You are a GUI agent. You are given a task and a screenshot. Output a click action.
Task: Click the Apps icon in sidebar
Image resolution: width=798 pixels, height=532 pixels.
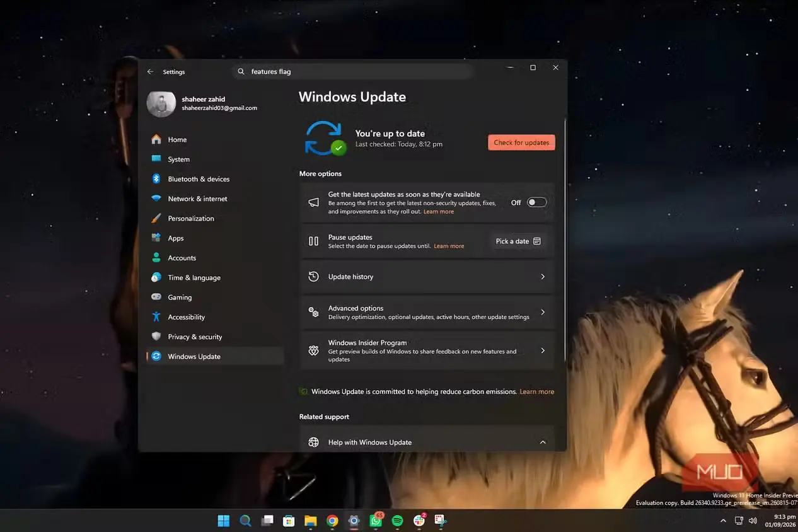pos(156,238)
